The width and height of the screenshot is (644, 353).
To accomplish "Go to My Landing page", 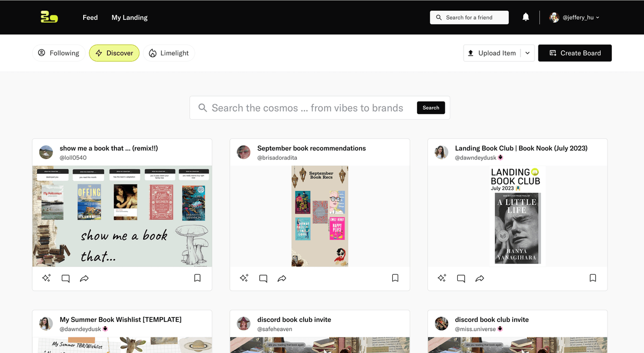I will pos(129,17).
